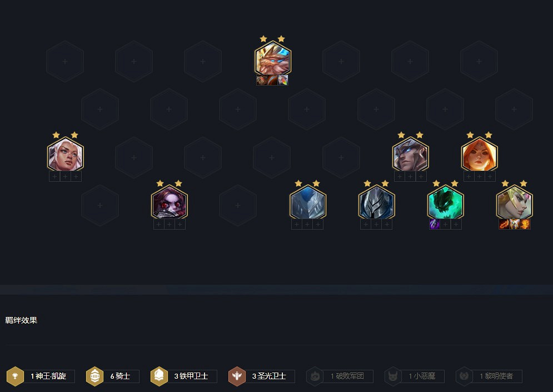Click the inactive 1 破败军团 trait

pyautogui.click(x=340, y=376)
